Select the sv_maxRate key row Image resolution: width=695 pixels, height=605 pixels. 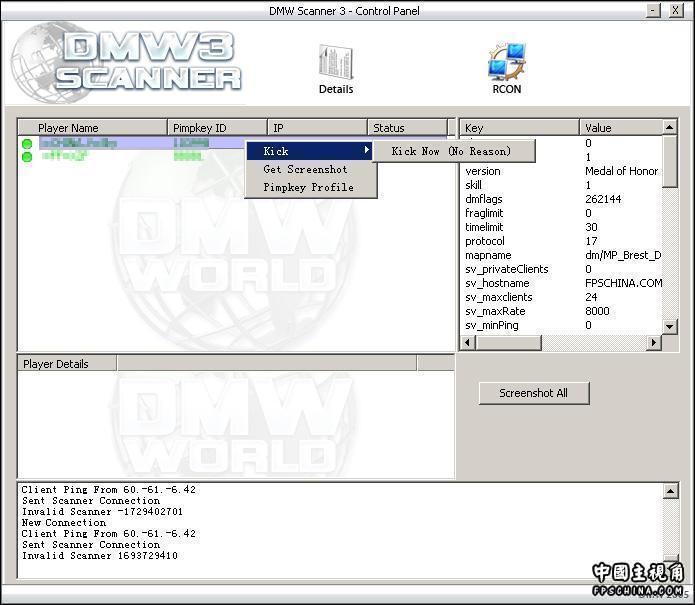562,311
